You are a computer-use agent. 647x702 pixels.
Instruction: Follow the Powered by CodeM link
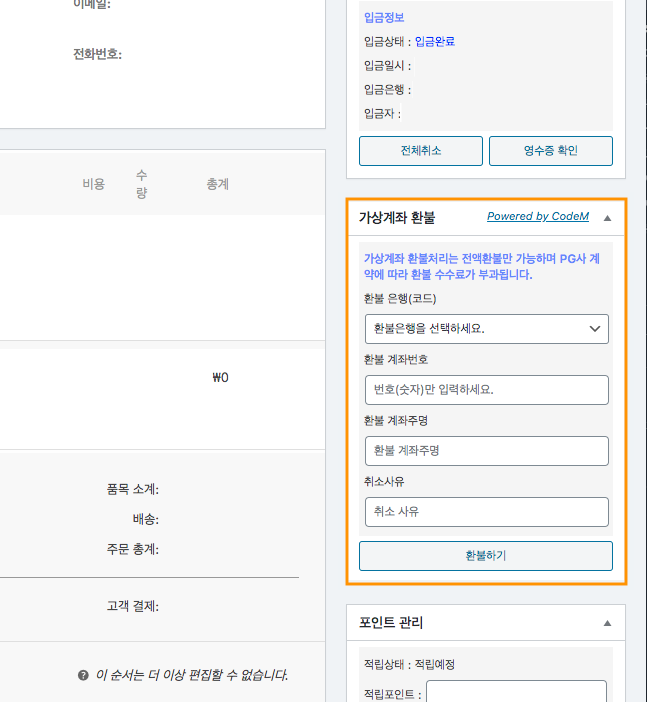pos(538,216)
